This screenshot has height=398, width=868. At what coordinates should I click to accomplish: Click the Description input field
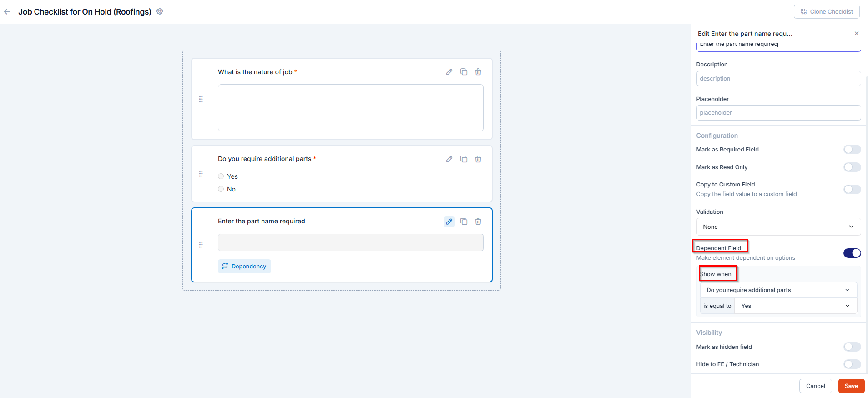point(778,79)
